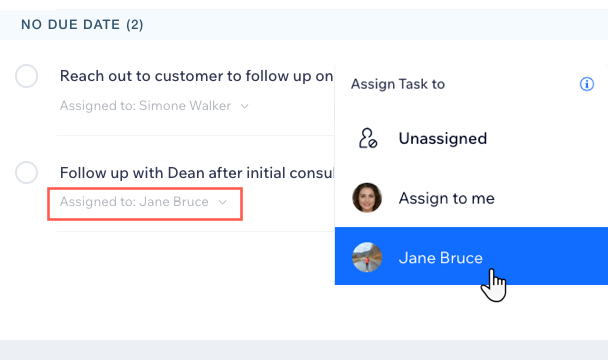
Task: Click the empty area below the task list
Action: coord(167,287)
